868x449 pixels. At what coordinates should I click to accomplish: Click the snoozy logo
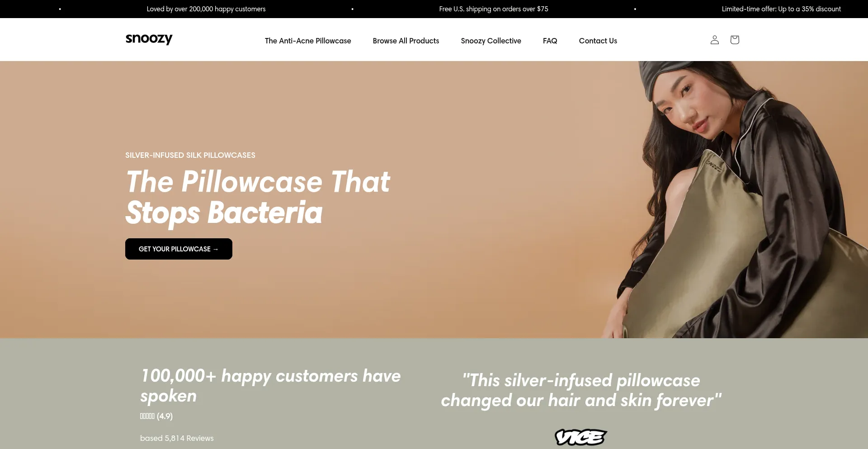point(149,39)
